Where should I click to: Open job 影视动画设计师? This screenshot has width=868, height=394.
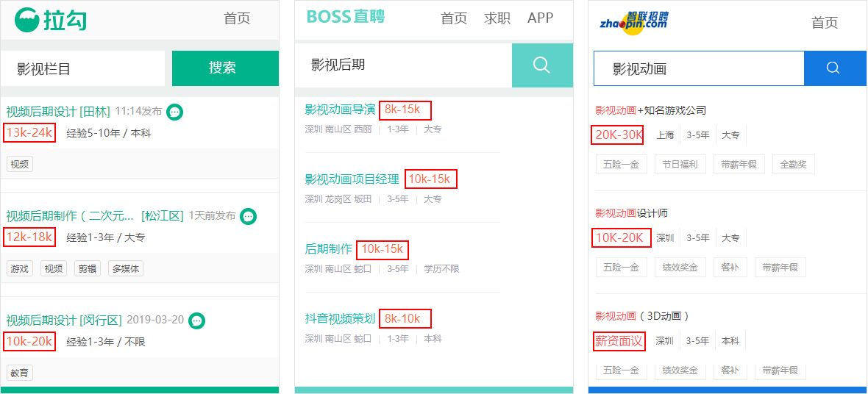(632, 213)
